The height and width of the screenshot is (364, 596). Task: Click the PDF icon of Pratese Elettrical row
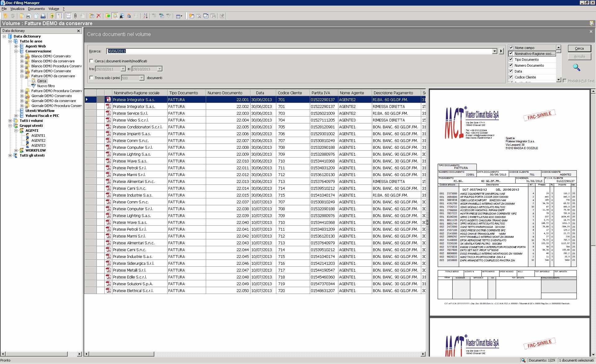click(108, 291)
